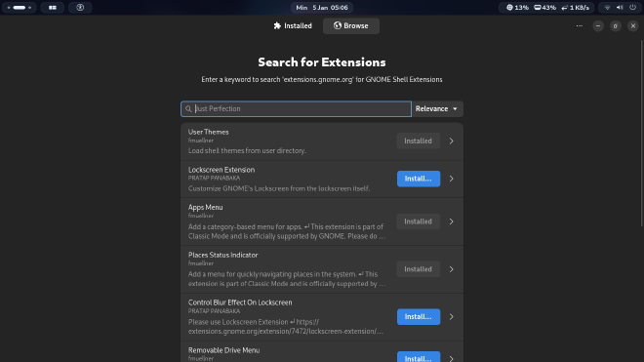This screenshot has width=644, height=362.
Task: Select Control Blur Effect On Lockscreen title
Action: tap(240, 302)
